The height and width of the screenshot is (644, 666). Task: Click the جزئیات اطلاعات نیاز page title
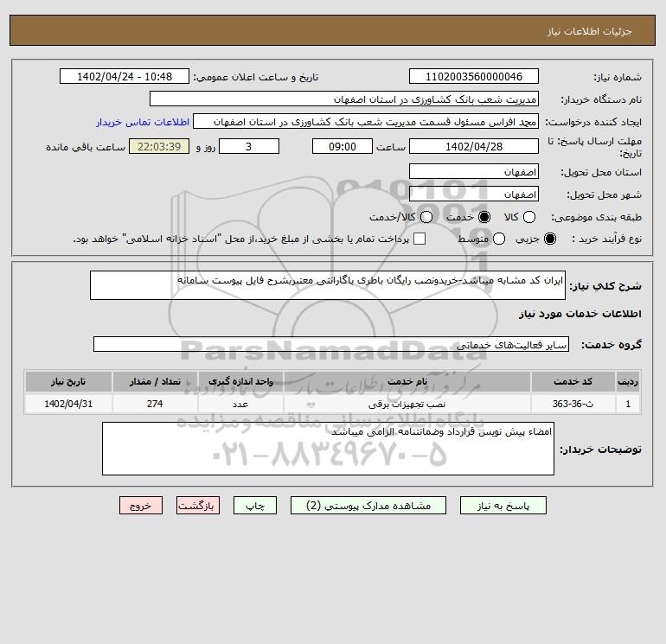tap(590, 31)
